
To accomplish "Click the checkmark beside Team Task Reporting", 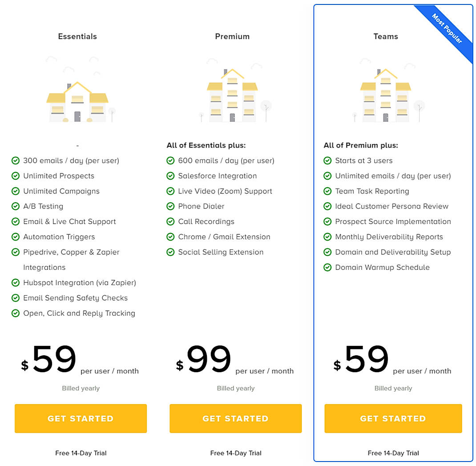I will point(328,191).
